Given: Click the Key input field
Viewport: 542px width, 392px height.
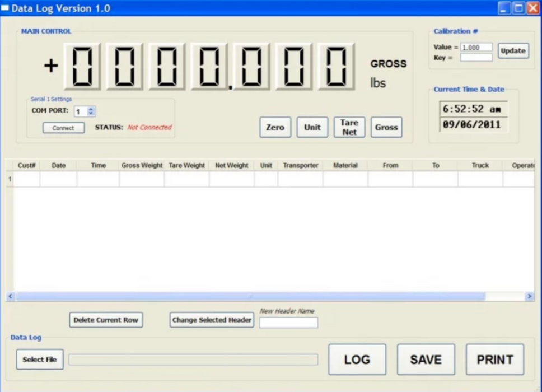Looking at the screenshot, I should click(x=475, y=57).
